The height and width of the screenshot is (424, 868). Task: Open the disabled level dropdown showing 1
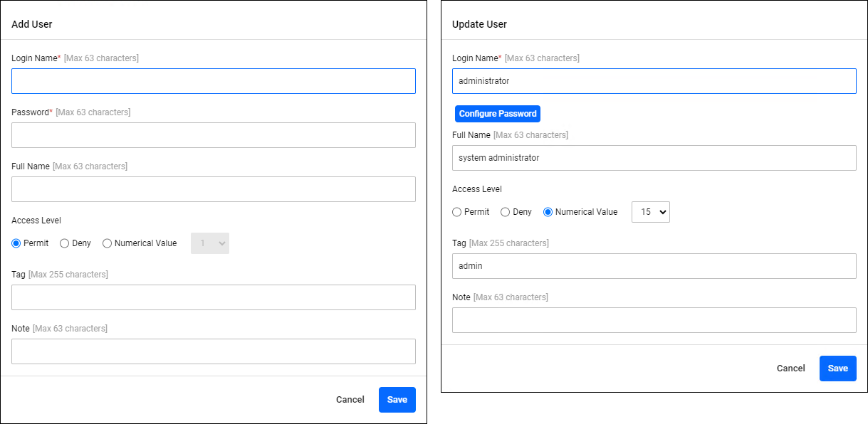point(209,243)
